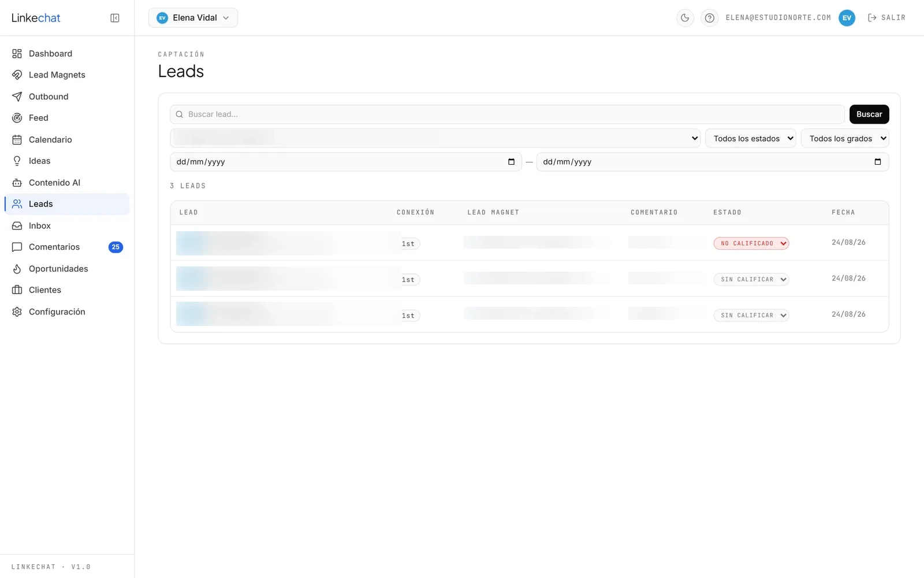Open calendar picker in end date field
This screenshot has height=578, width=924.
click(x=878, y=162)
